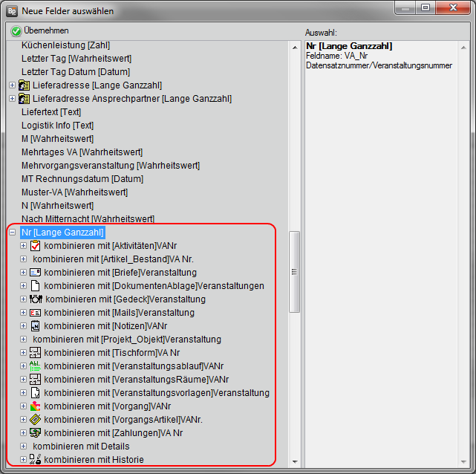Select Mehrvorgangsveranstaltung [Wahrheitswert] entry

[x=110, y=166]
